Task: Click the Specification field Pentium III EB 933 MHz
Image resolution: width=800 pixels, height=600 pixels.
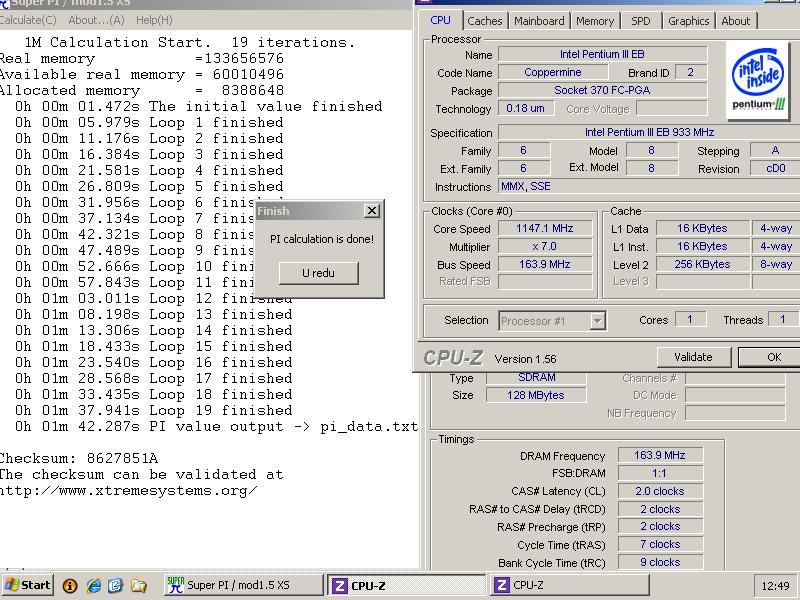Action: 649,132
